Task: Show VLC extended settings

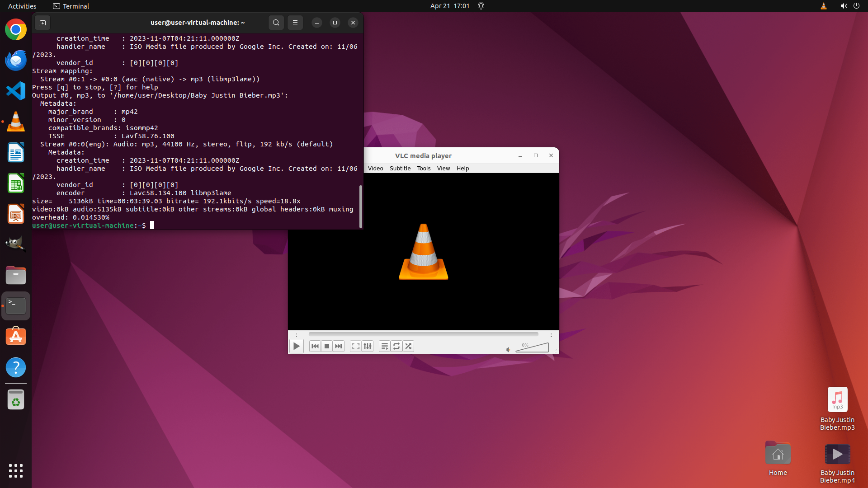Action: click(x=368, y=346)
